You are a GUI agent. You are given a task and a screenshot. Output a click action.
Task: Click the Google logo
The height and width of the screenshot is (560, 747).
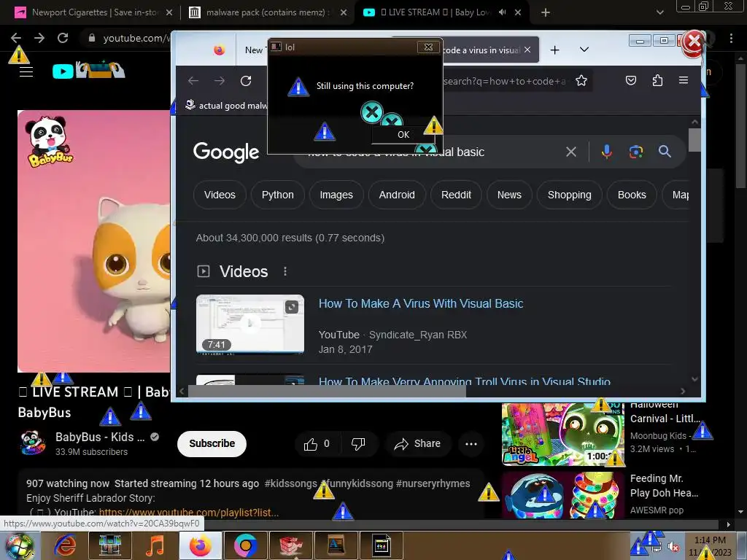[226, 152]
